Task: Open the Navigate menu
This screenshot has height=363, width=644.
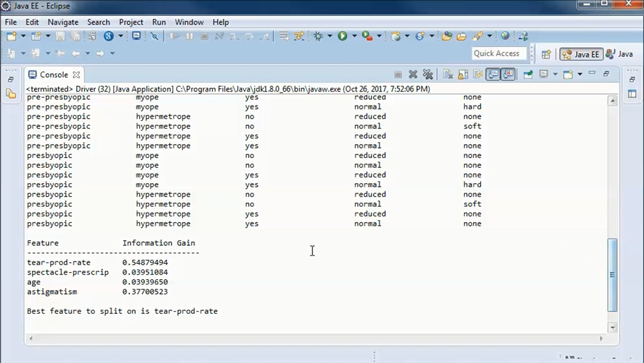Action: (63, 22)
